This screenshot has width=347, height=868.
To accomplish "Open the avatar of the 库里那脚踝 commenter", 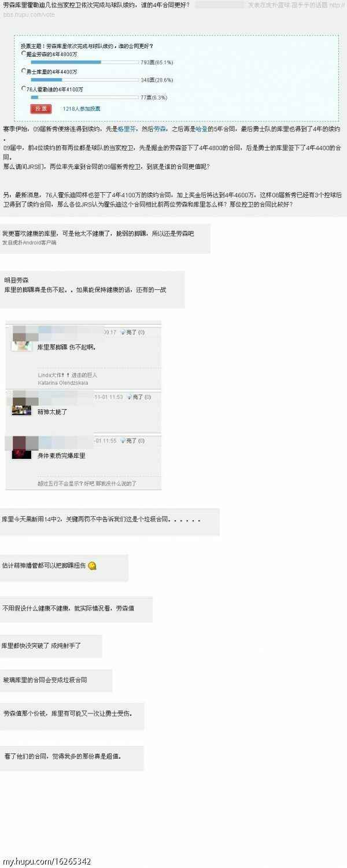I will (x=21, y=345).
